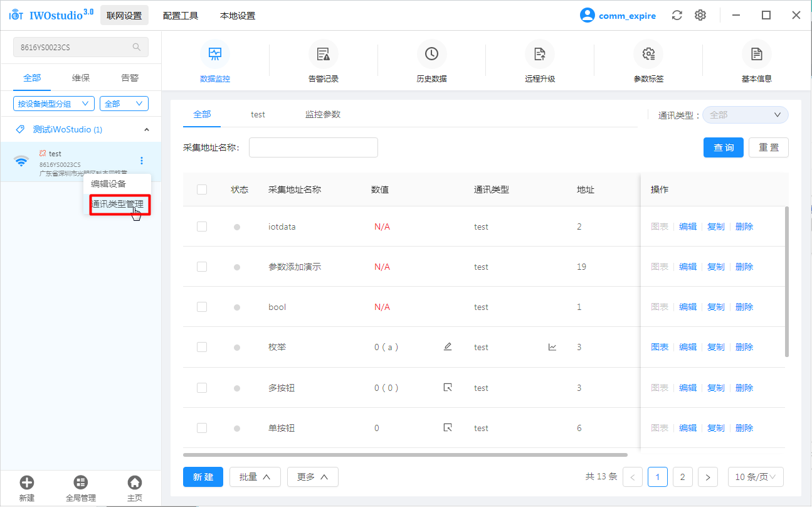Open the 告警记录 alarm records icon

point(324,55)
